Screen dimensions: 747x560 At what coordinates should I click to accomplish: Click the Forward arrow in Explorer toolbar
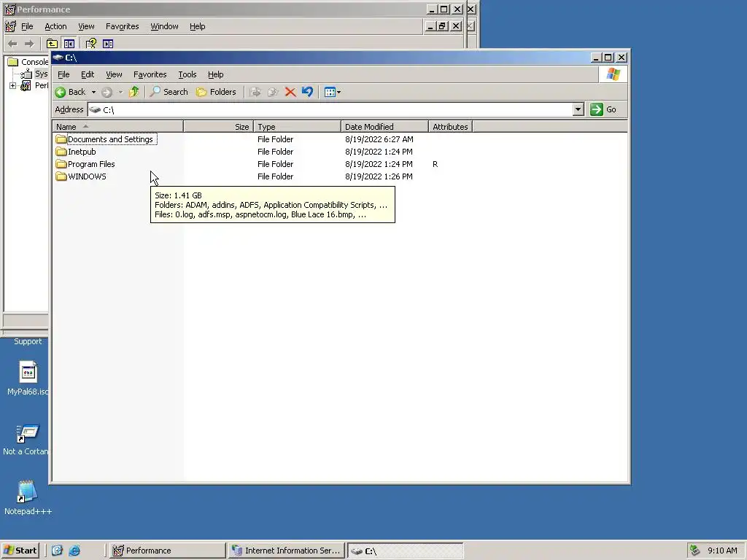(107, 92)
